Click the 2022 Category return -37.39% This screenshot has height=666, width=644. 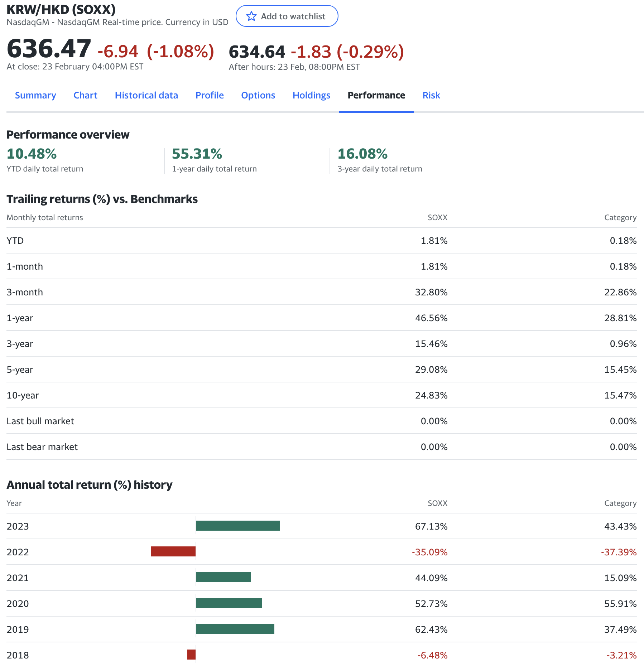(619, 552)
